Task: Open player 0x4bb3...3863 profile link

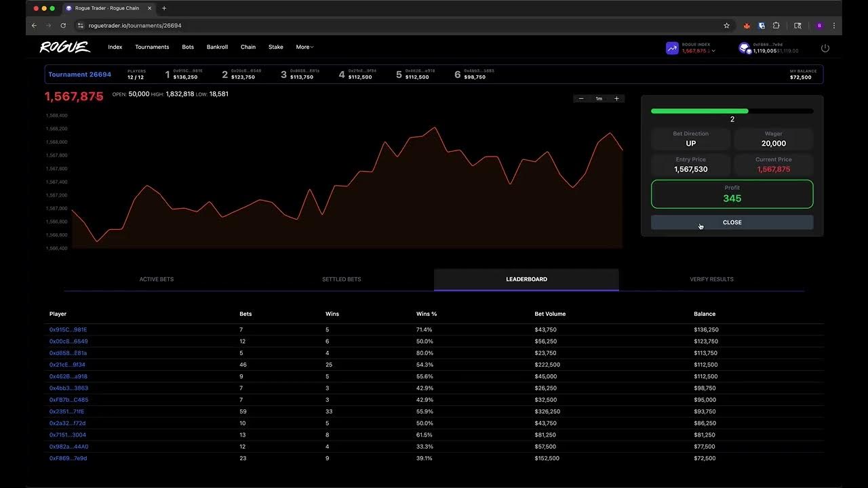Action: pyautogui.click(x=68, y=388)
